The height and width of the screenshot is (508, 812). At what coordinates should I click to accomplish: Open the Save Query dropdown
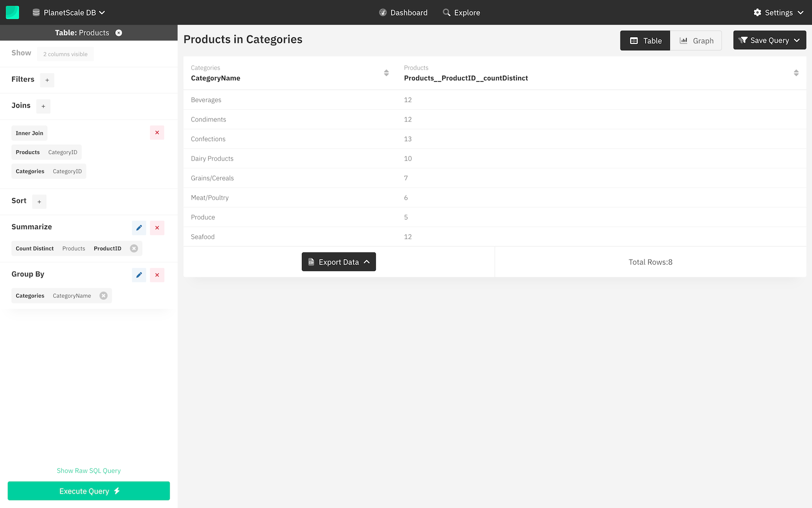(797, 40)
